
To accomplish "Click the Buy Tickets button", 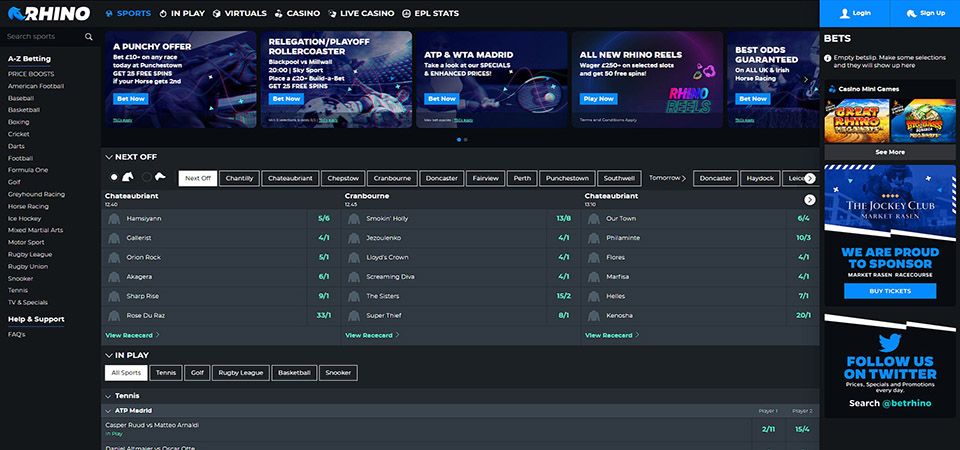I will (x=890, y=291).
